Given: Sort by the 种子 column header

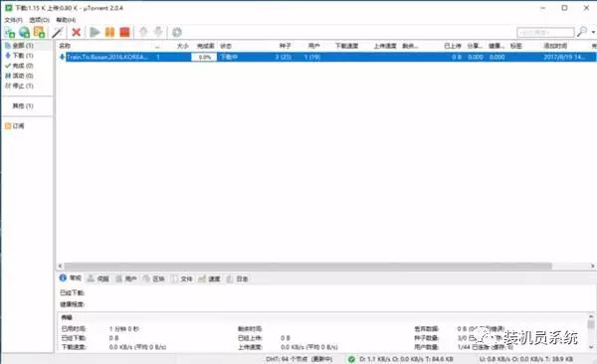Looking at the screenshot, I should [285, 46].
